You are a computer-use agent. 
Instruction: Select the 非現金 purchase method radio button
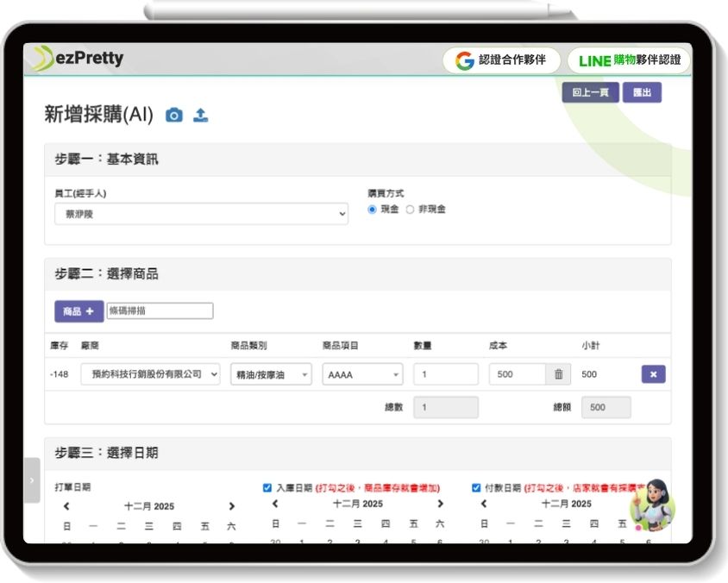[411, 210]
